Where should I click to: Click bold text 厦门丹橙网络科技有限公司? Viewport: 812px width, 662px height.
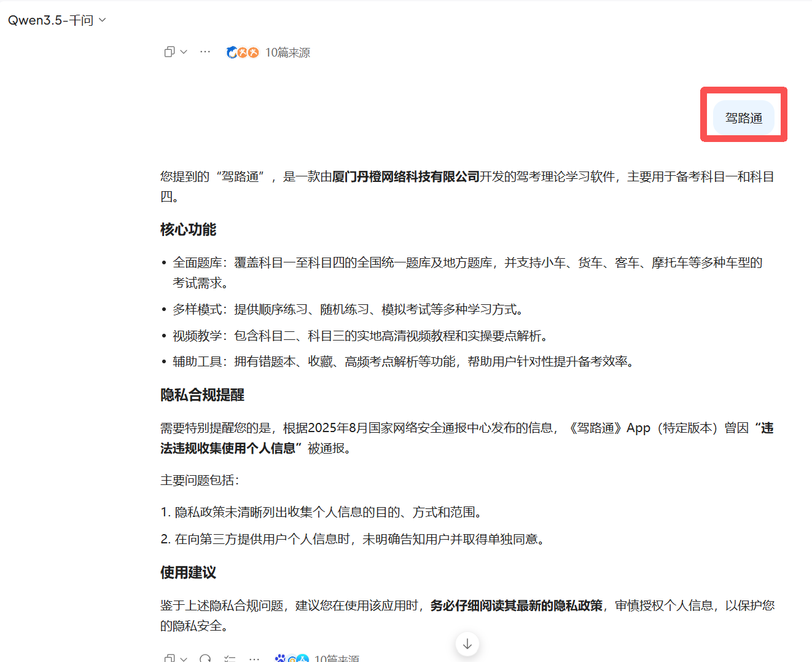click(406, 177)
